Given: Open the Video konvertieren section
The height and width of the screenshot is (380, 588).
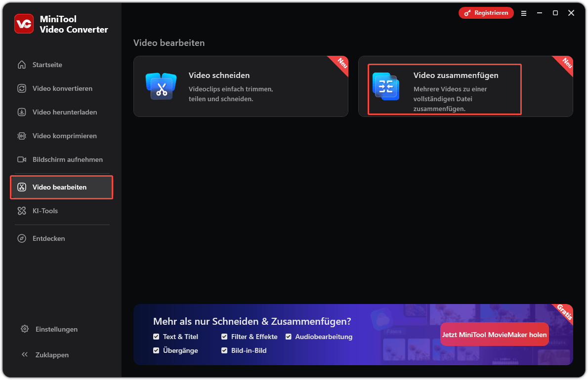Looking at the screenshot, I should tap(61, 88).
